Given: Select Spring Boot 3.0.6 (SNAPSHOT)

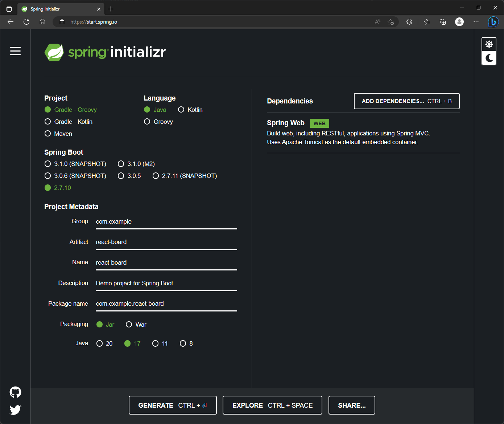Looking at the screenshot, I should (75, 176).
